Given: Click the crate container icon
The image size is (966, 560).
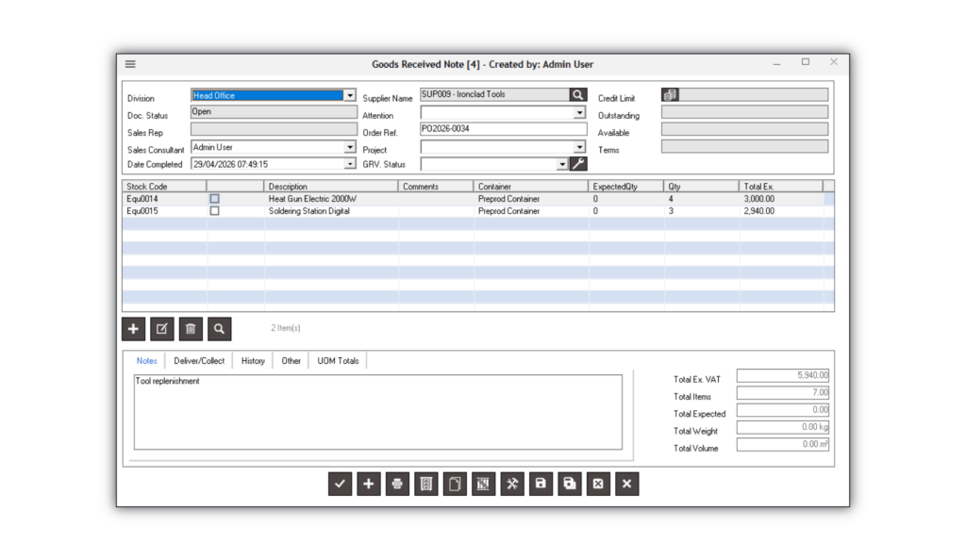Looking at the screenshot, I should pyautogui.click(x=484, y=484).
